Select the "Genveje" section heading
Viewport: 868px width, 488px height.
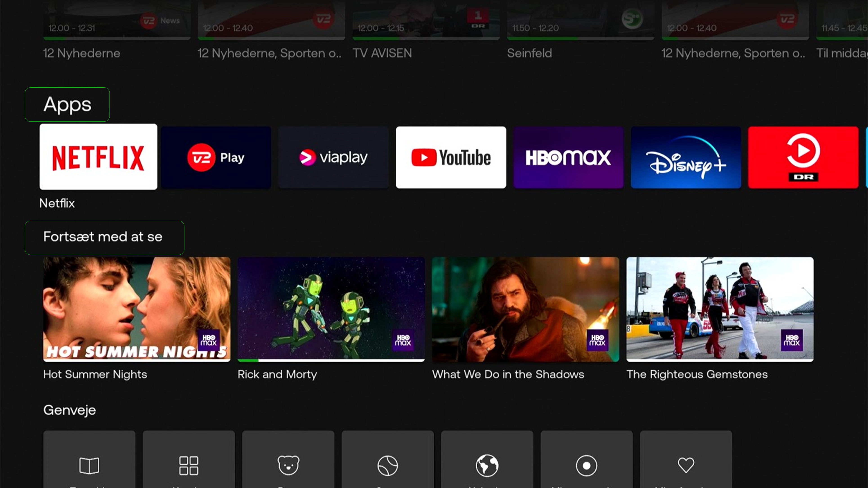coord(70,410)
